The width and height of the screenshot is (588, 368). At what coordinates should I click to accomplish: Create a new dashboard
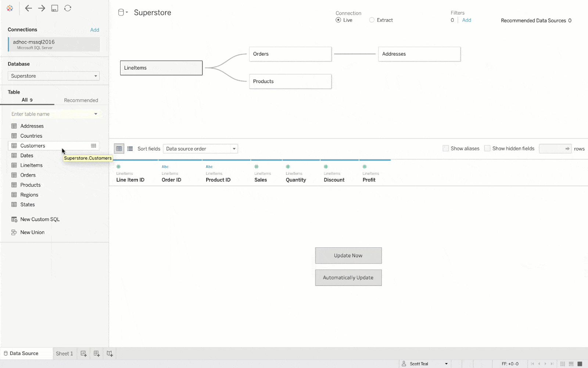(x=97, y=354)
